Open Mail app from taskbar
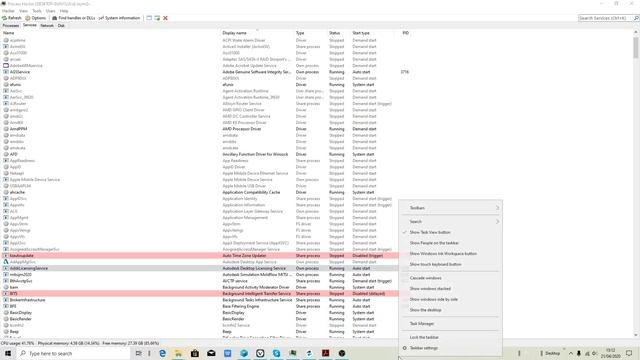The height and width of the screenshot is (360, 640). [x=211, y=353]
